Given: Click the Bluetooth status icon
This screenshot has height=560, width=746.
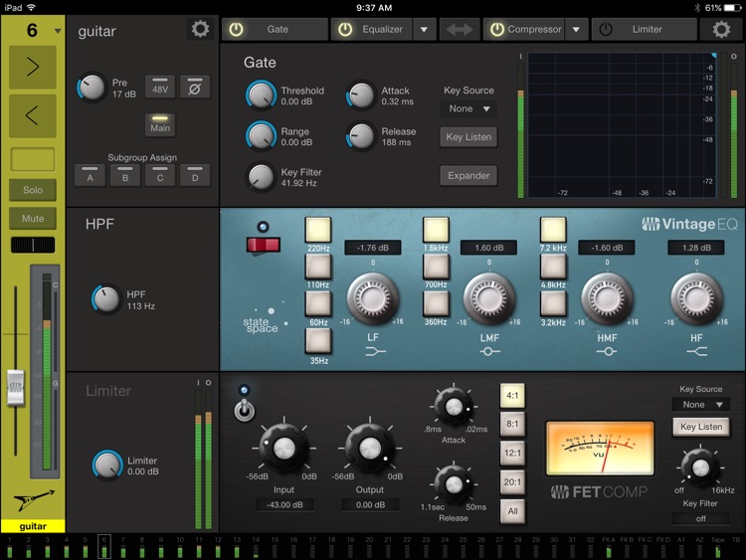Looking at the screenshot, I should point(696,8).
